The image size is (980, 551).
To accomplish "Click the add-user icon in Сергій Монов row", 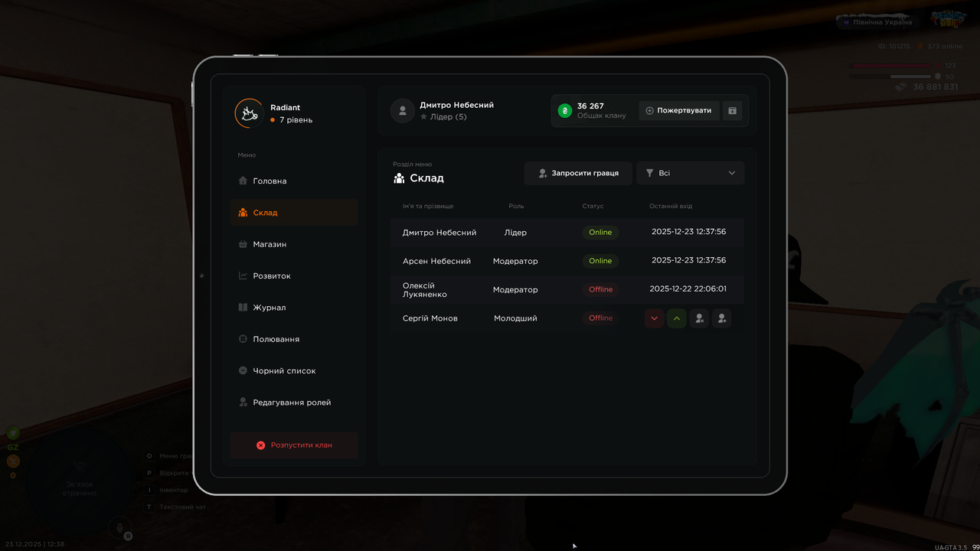I will click(x=722, y=318).
